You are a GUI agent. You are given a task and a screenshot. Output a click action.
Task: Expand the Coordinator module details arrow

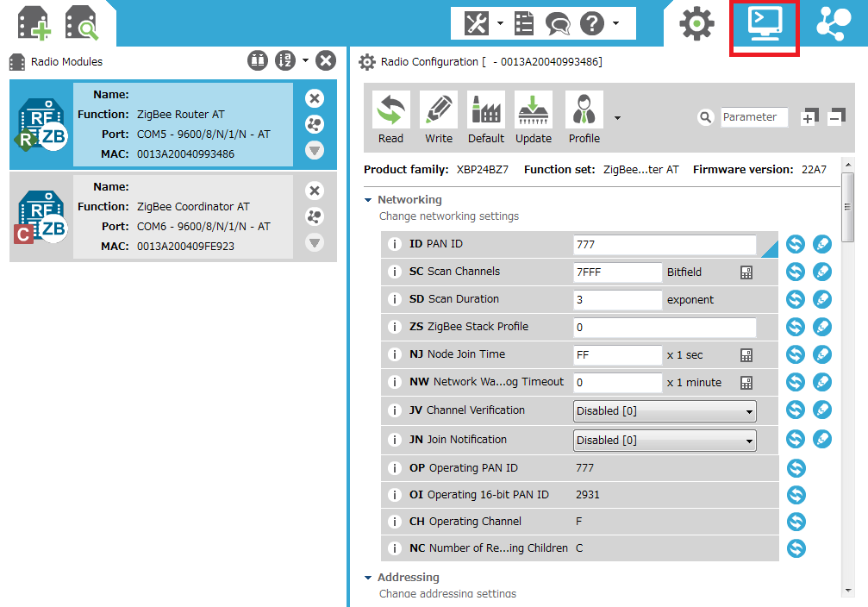pyautogui.click(x=315, y=242)
